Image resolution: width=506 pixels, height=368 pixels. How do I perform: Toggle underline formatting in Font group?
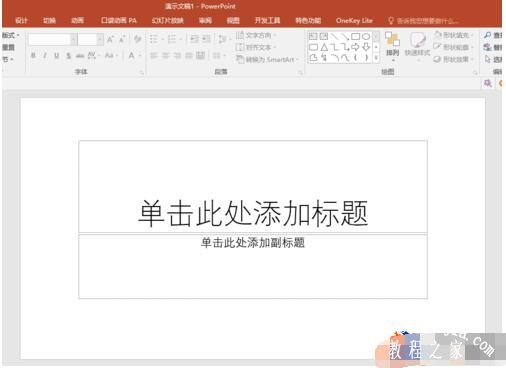[57, 56]
